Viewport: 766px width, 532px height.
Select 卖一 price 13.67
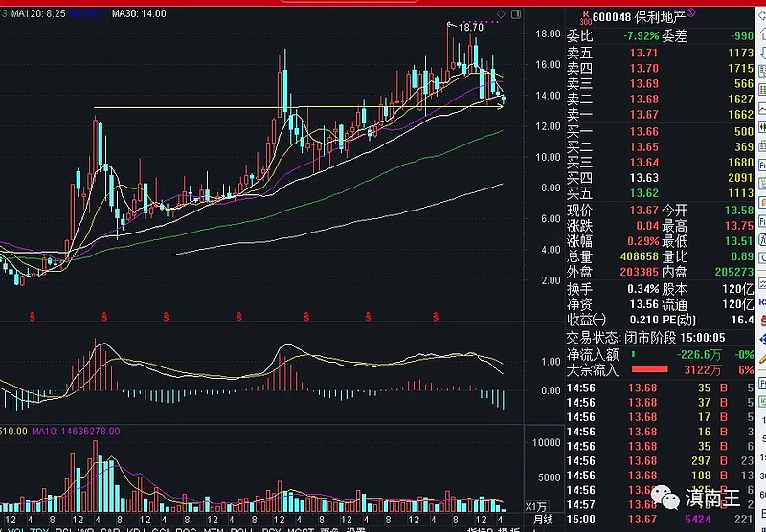tap(643, 115)
